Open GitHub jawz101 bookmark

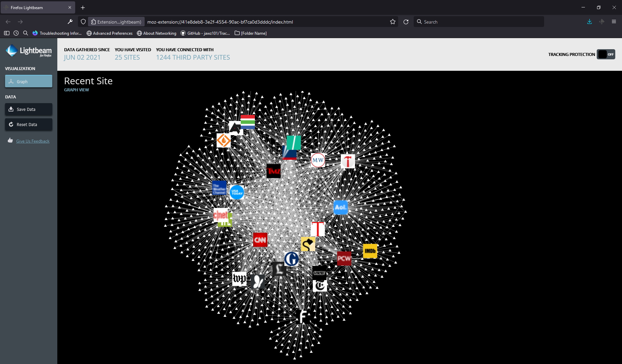[205, 33]
